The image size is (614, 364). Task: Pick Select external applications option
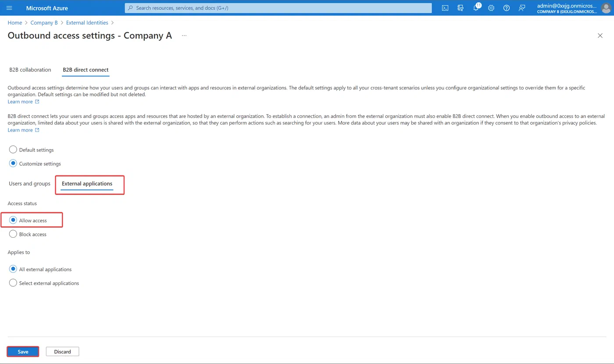(x=13, y=283)
